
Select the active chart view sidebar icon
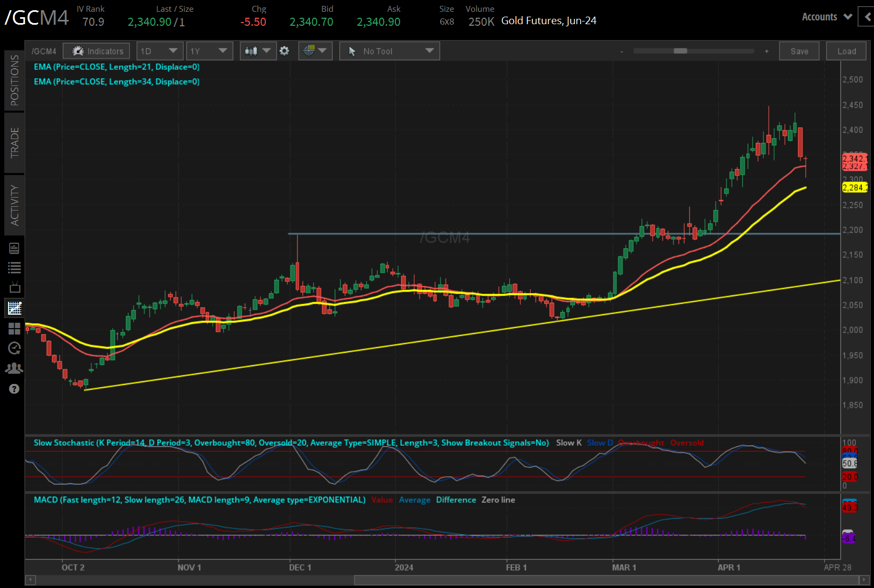click(x=15, y=308)
